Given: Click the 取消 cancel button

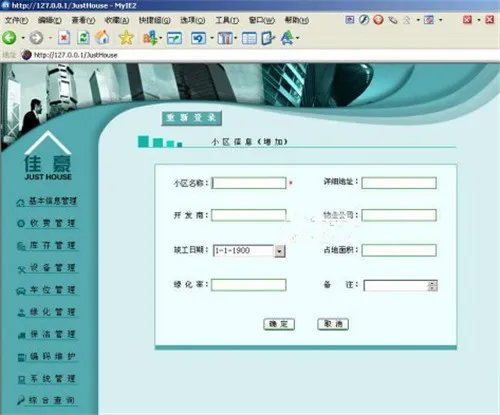Looking at the screenshot, I should [x=333, y=324].
